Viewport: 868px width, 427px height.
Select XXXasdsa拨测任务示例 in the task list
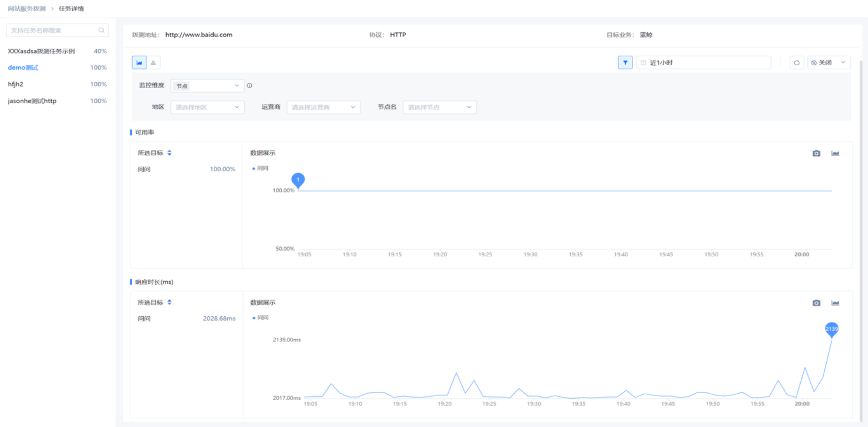(x=41, y=51)
